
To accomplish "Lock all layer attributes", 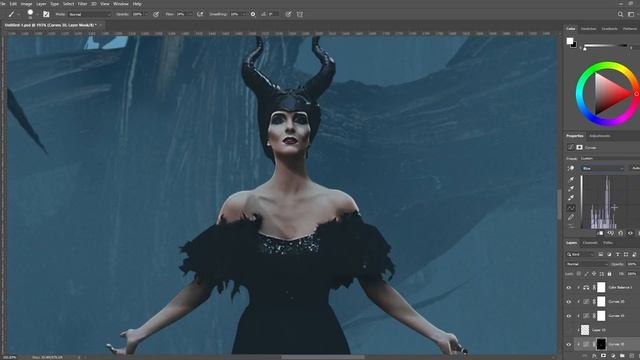I will [609, 274].
